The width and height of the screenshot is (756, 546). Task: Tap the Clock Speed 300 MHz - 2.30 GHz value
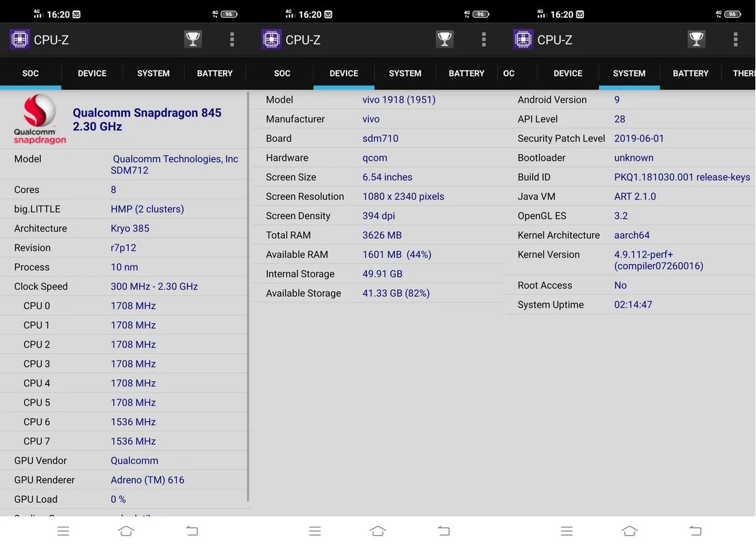click(154, 286)
